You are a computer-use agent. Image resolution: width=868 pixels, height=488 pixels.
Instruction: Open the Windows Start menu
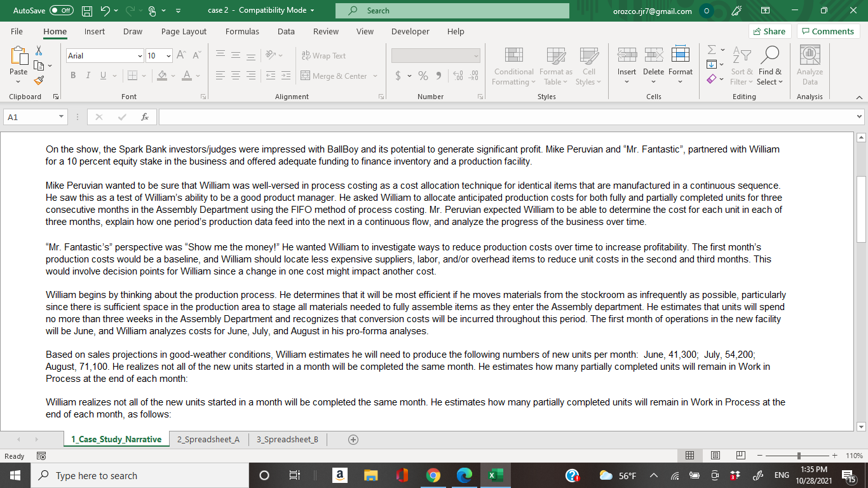pos(15,475)
